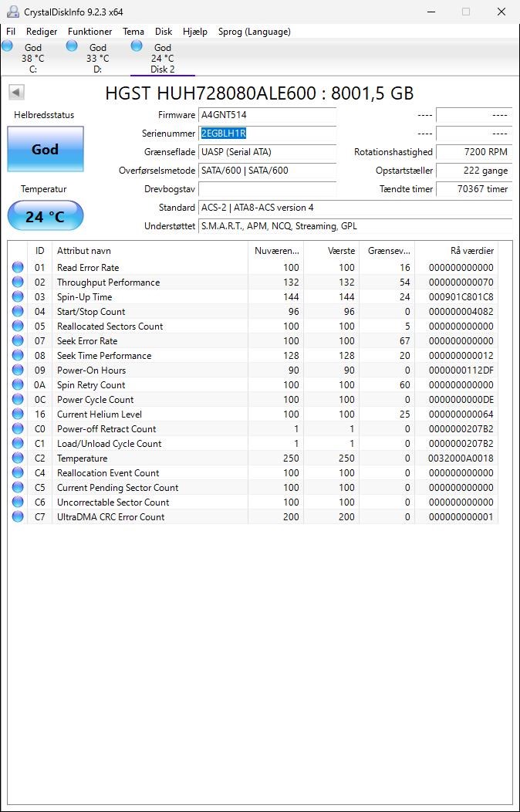
Task: Click the Opstartstæller value 222 gange
Action: [474, 171]
